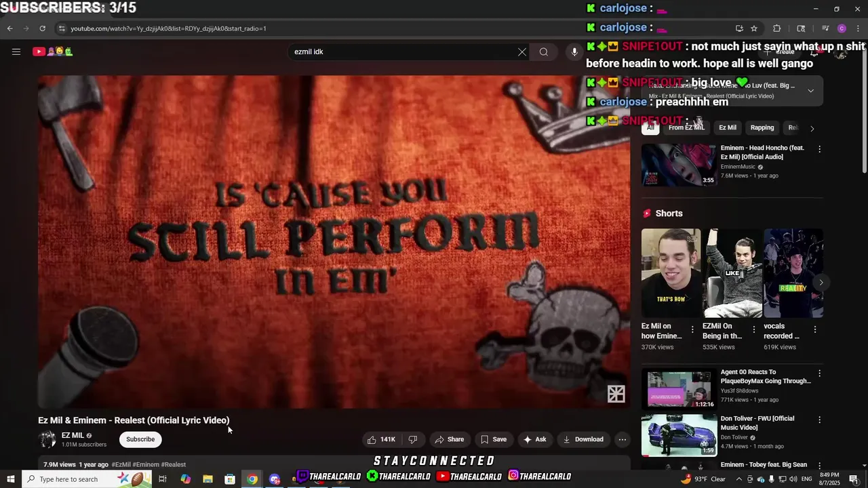868x488 pixels.
Task: Subscribe to EZ MIL channel
Action: [x=140, y=439]
